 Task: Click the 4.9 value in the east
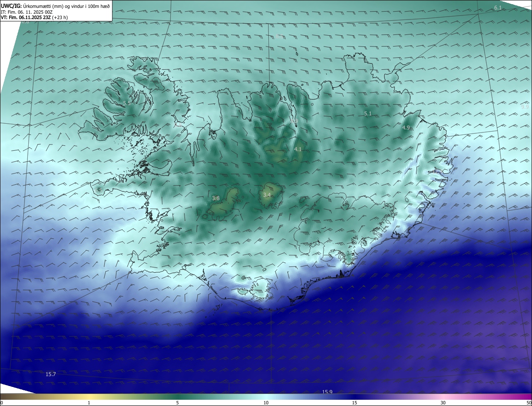pyautogui.click(x=406, y=127)
